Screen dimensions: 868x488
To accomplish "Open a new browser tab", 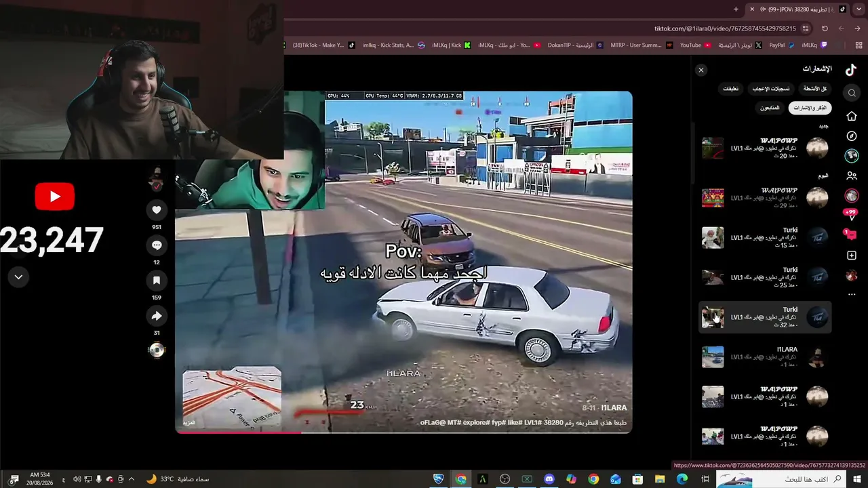I will click(736, 9).
